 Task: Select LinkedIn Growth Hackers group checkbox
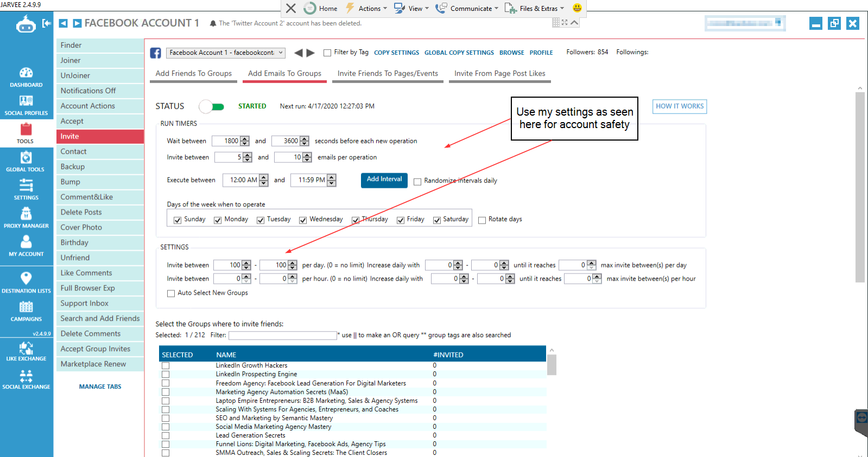166,366
